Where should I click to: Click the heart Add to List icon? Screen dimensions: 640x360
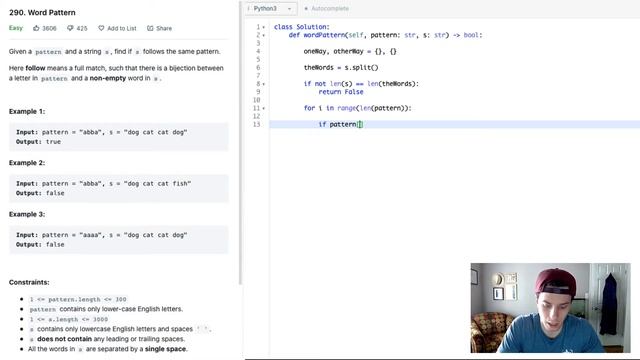click(x=101, y=28)
